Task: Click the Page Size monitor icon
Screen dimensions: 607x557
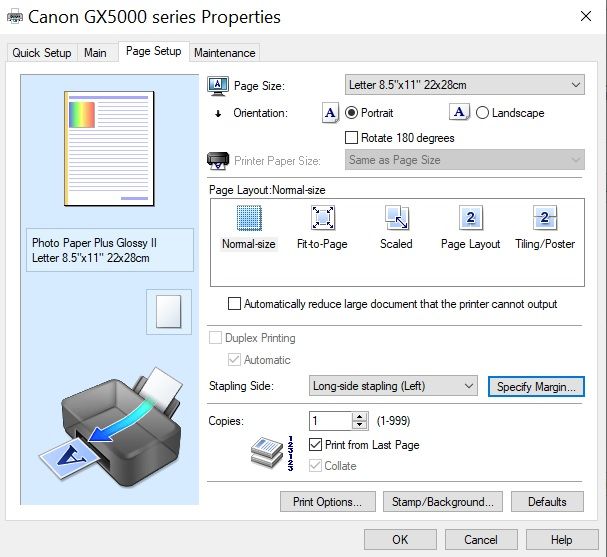Action: coord(218,86)
